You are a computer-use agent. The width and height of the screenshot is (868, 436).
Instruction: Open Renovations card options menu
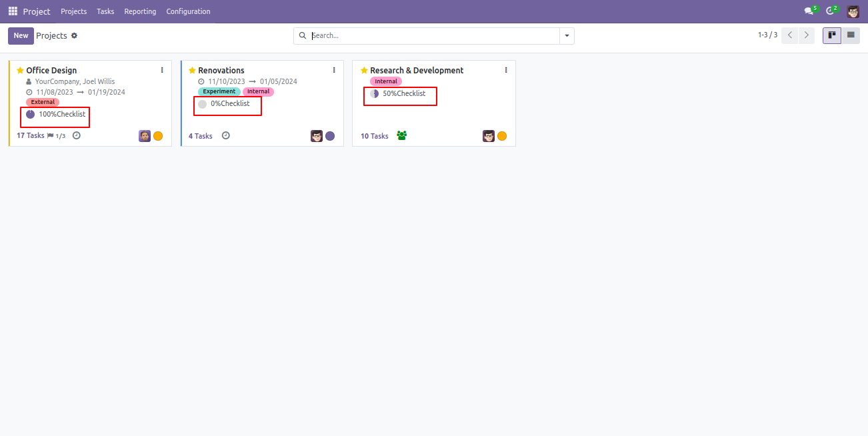(334, 70)
